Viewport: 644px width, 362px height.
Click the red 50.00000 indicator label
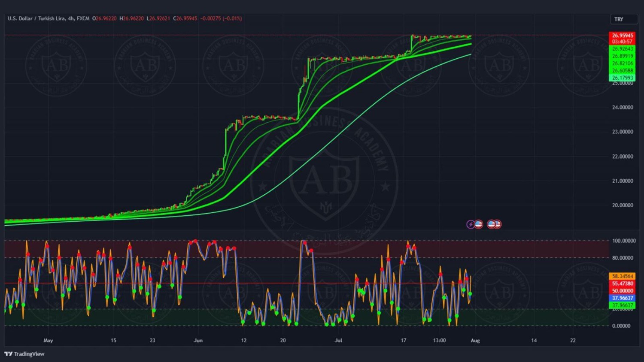[622, 291]
